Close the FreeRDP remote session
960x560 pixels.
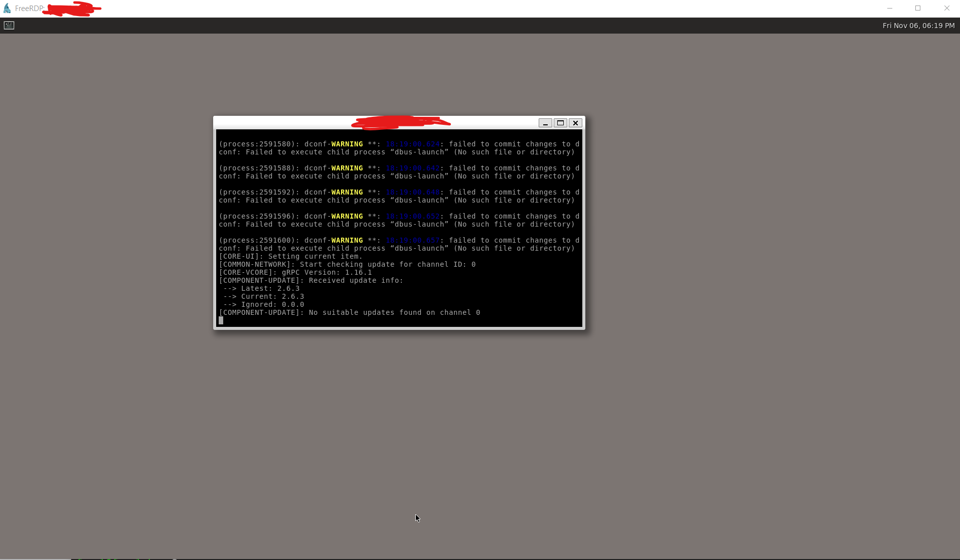(947, 8)
